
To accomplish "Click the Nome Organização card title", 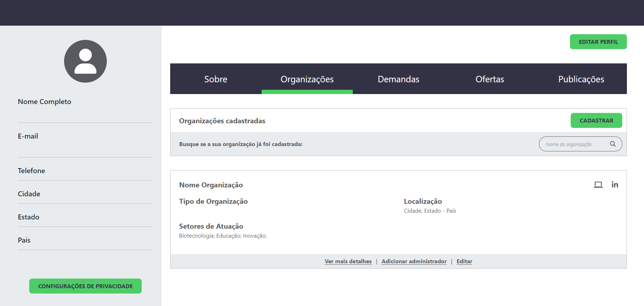I will coord(211,185).
